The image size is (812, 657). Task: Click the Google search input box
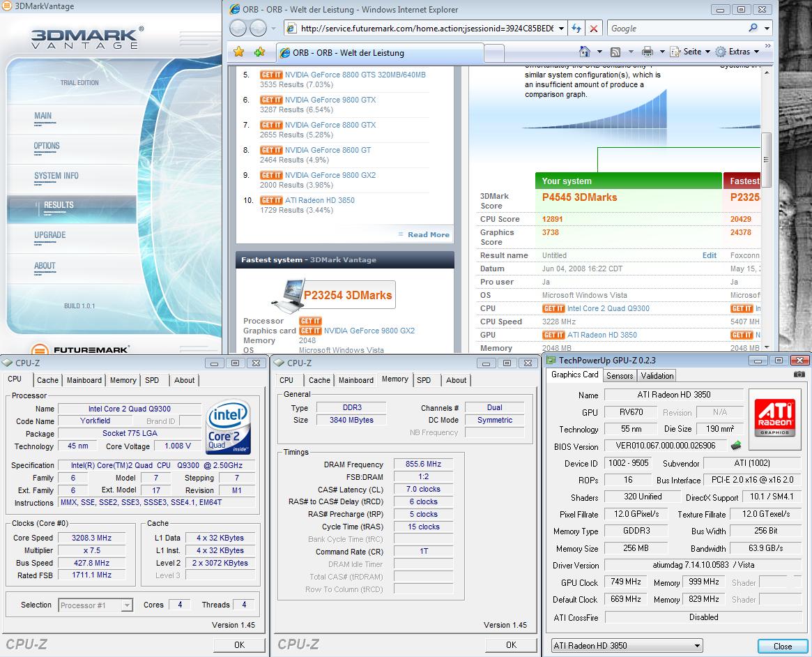pos(677,29)
